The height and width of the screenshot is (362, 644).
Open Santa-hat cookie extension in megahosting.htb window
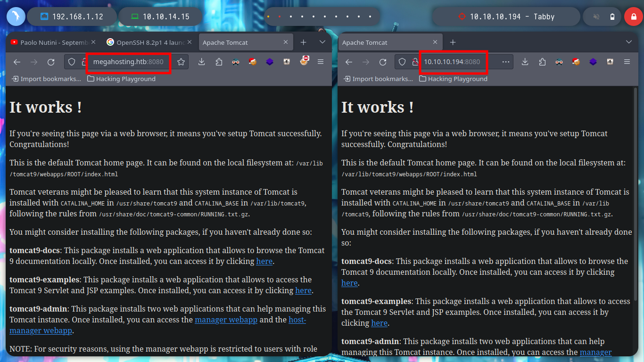coord(253,62)
